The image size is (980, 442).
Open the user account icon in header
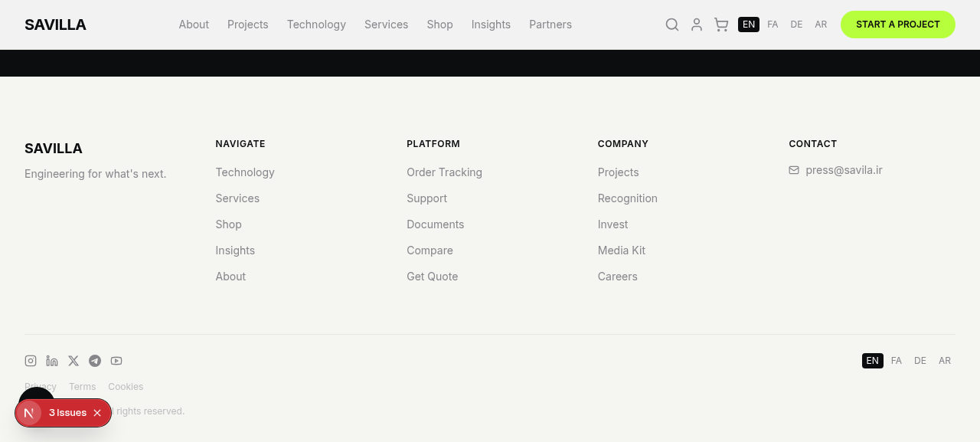coord(697,25)
